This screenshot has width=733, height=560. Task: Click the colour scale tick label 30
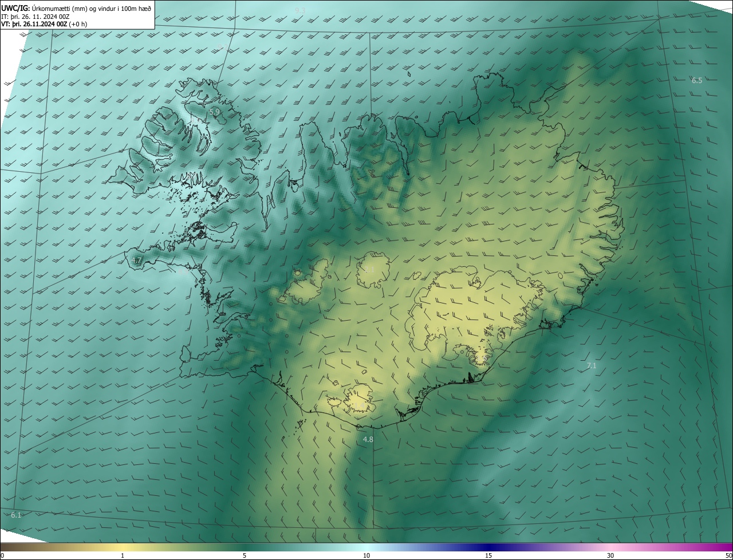(x=610, y=555)
